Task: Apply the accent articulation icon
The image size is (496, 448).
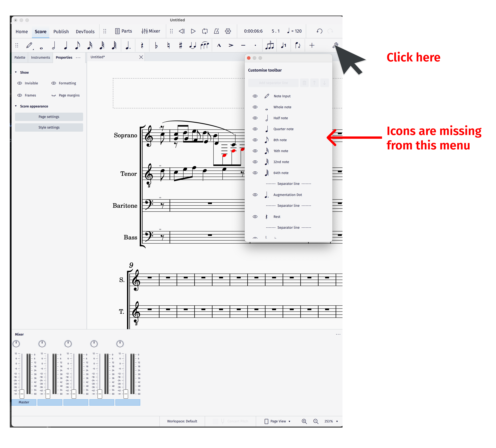Action: click(x=231, y=45)
